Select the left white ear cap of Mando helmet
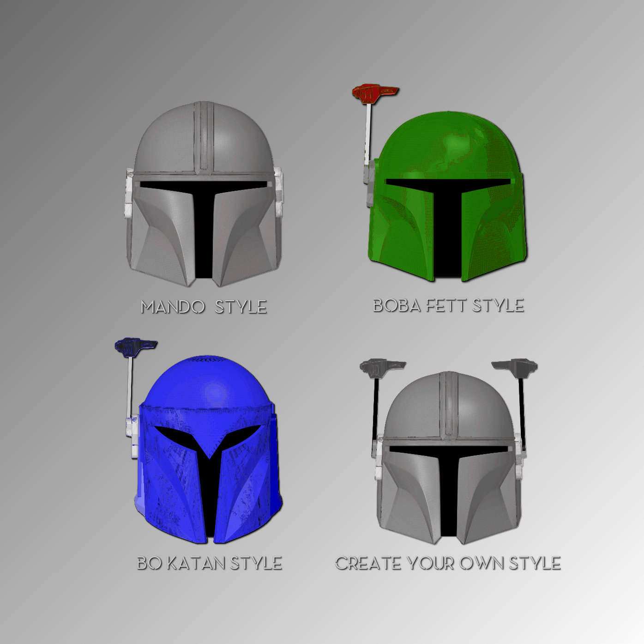This screenshot has width=644, height=644. pos(129,194)
